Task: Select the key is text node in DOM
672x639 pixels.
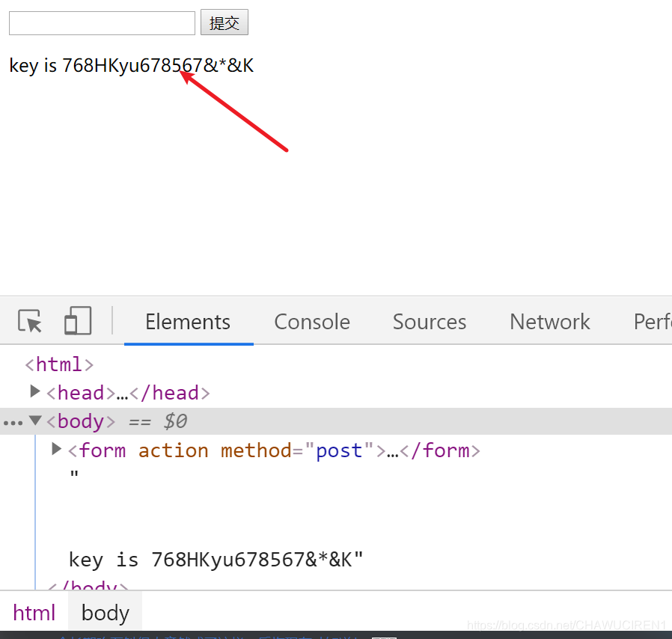Action: 216,560
